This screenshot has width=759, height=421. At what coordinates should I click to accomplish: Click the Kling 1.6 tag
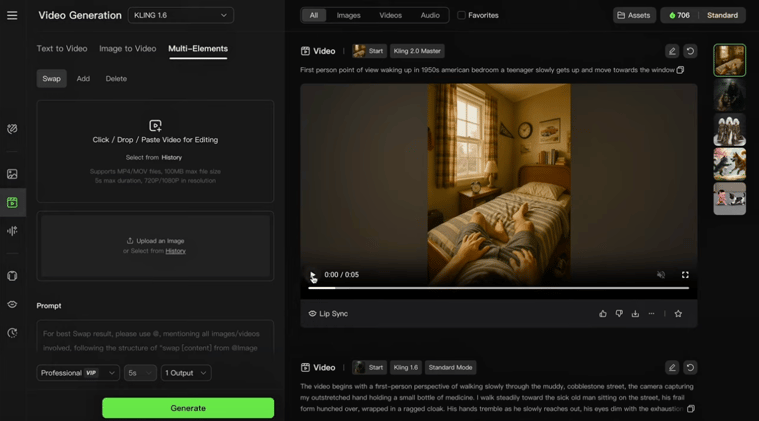tap(406, 368)
